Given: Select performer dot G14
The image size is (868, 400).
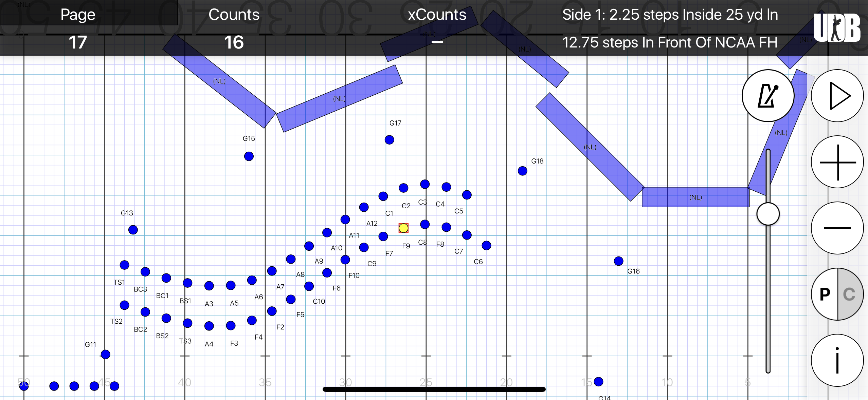Looking at the screenshot, I should tap(599, 382).
